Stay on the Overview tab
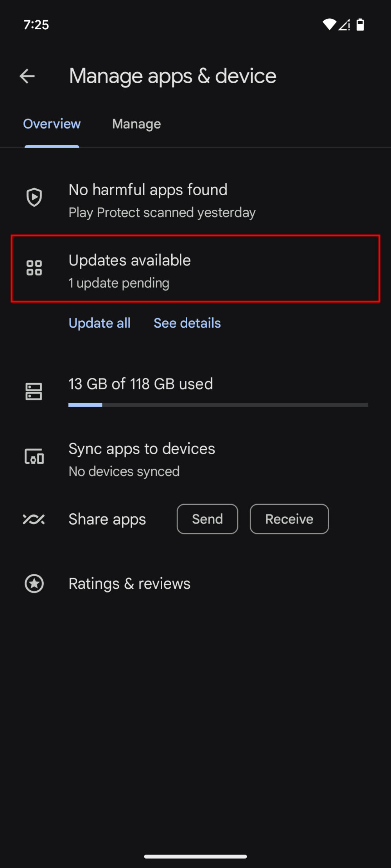 (x=52, y=124)
